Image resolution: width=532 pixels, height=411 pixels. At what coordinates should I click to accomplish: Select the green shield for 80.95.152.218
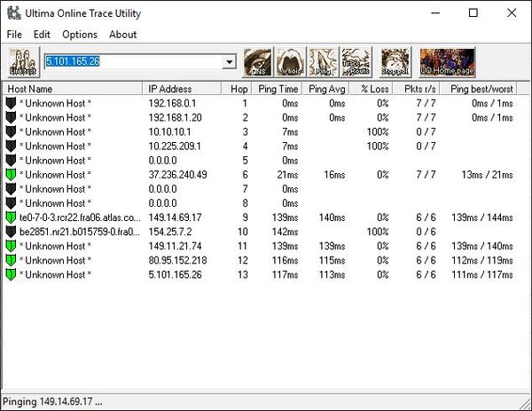click(x=12, y=260)
